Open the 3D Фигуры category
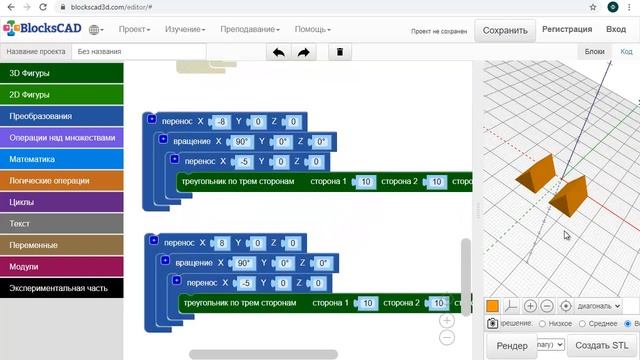 pos(62,73)
